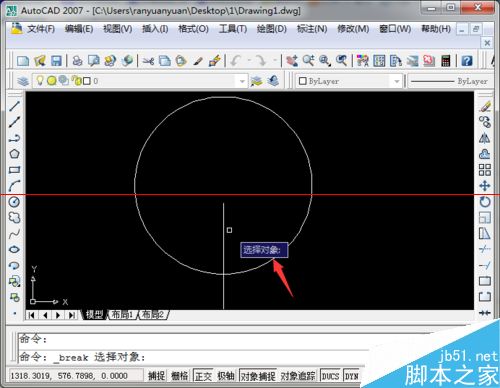Toggle 对象追踪 object snap tracking
The width and height of the screenshot is (500, 388).
click(x=298, y=376)
